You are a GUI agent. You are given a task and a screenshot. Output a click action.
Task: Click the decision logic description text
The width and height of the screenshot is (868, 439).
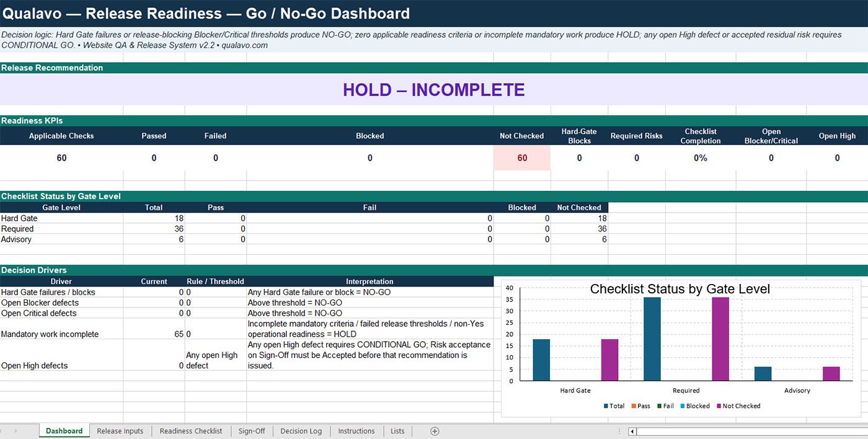[434, 40]
